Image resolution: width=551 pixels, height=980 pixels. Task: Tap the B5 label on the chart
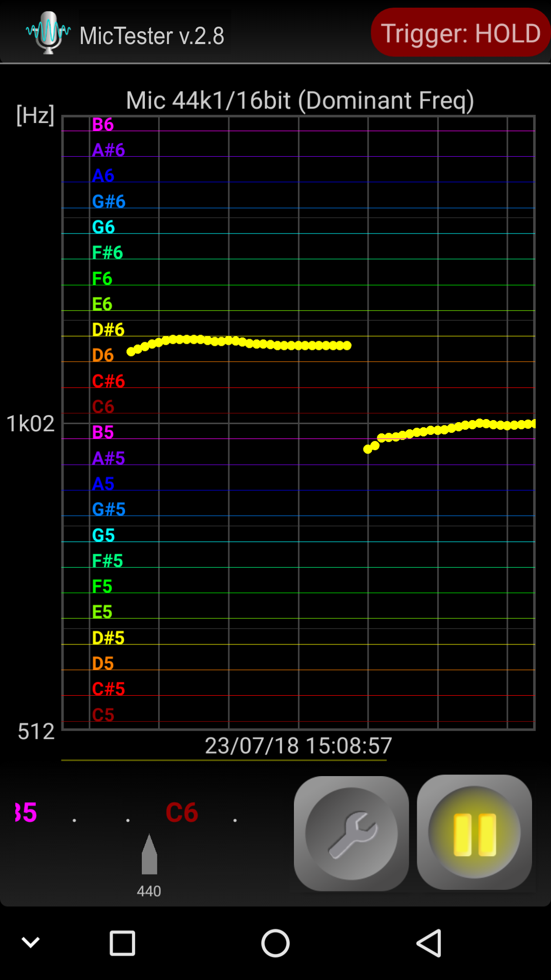(x=103, y=432)
